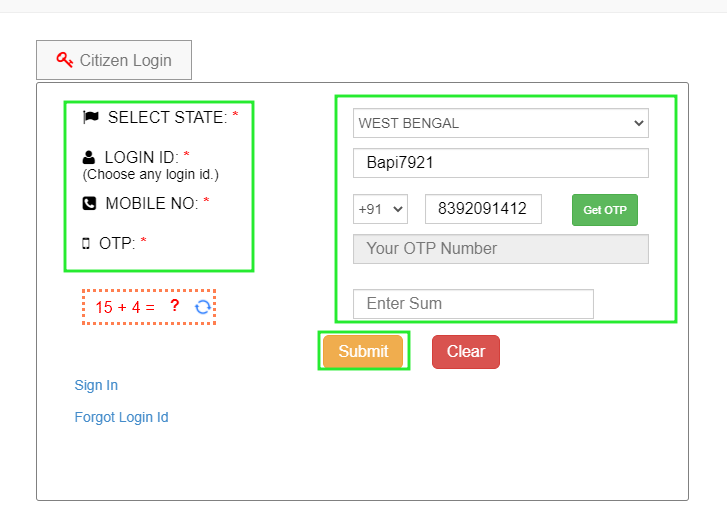Open the West Bengal state dropdown

point(500,123)
